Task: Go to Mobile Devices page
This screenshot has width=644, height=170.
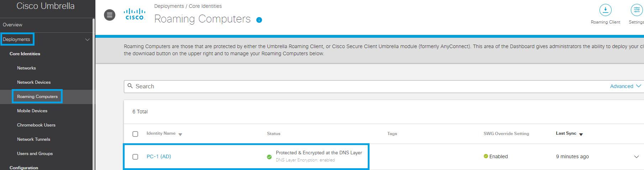Action: [x=32, y=111]
